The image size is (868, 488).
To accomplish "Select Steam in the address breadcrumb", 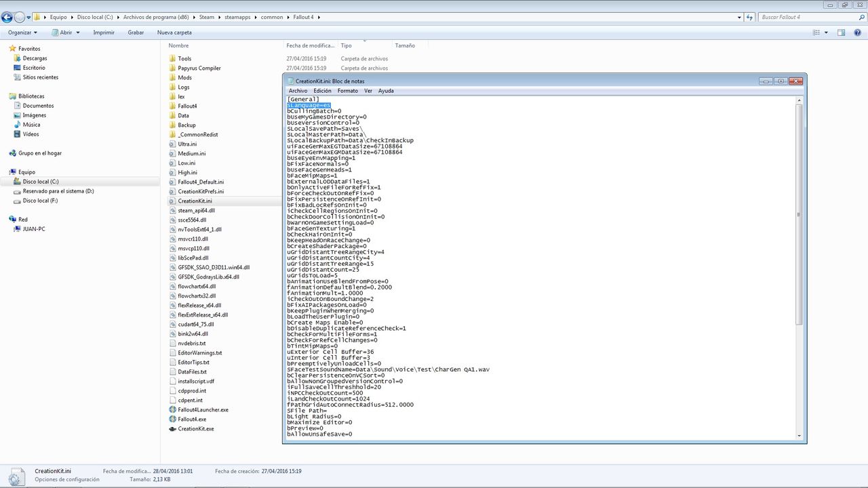I will click(x=206, y=17).
